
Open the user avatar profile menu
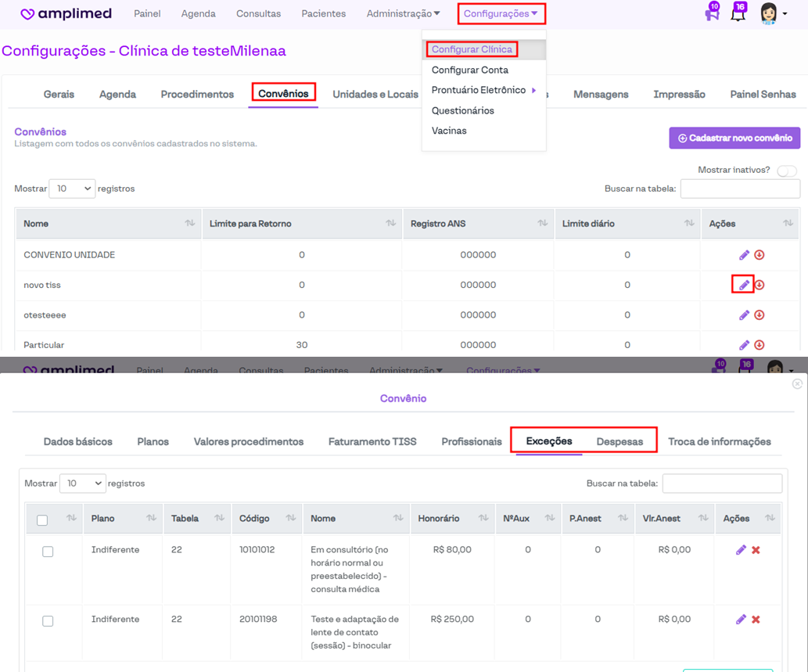coord(772,14)
